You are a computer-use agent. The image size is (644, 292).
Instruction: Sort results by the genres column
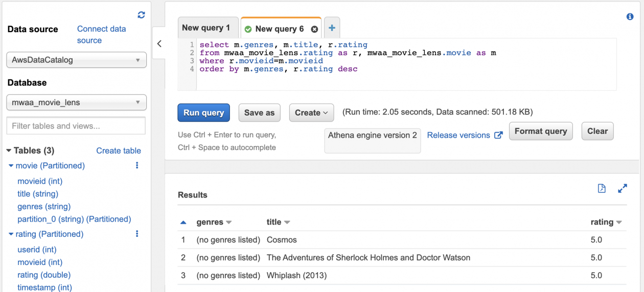tap(214, 222)
